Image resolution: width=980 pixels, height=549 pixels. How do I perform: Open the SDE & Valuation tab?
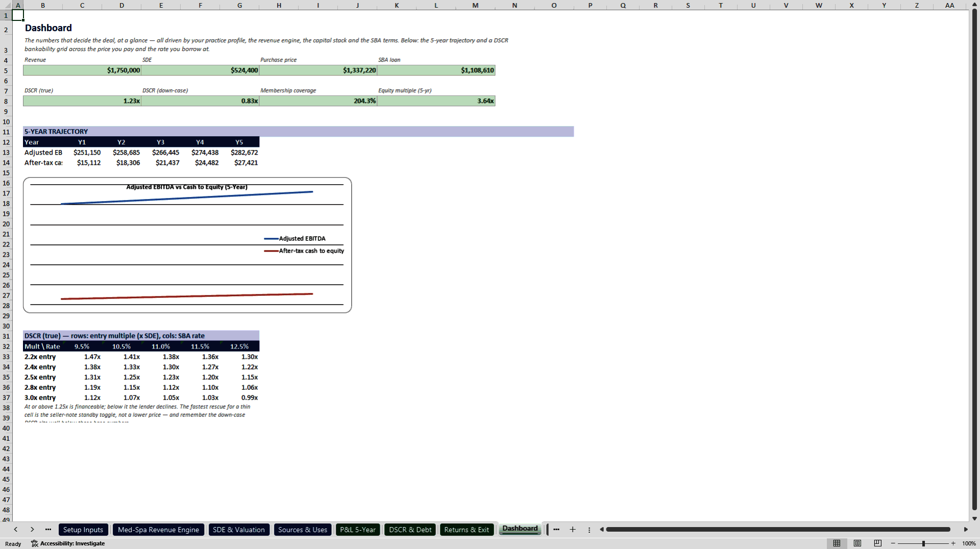pyautogui.click(x=239, y=530)
